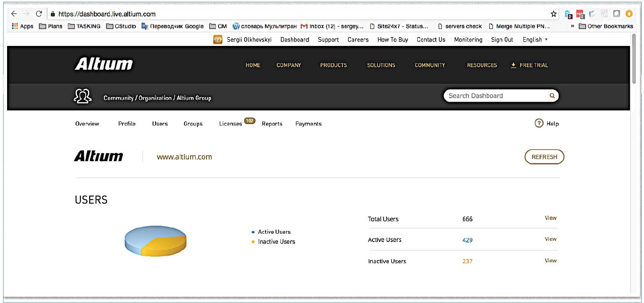Open the CStudio bookmark folder
The image size is (644, 303).
coord(121,26)
